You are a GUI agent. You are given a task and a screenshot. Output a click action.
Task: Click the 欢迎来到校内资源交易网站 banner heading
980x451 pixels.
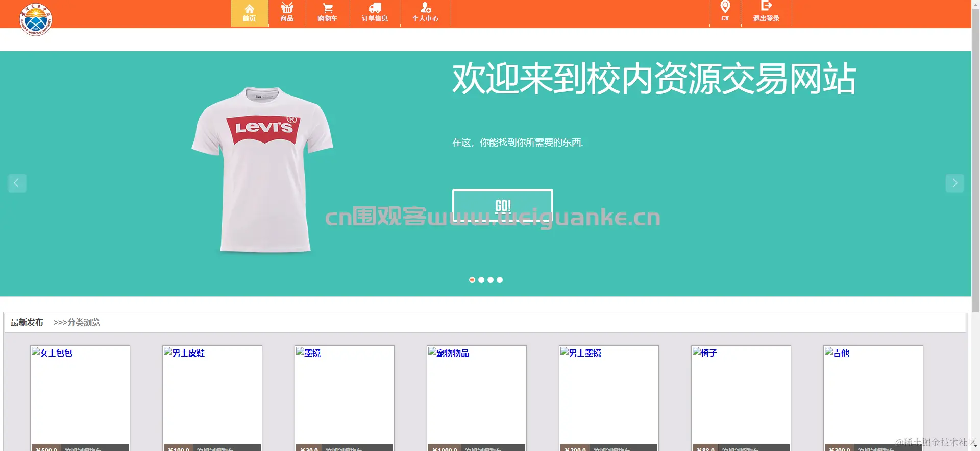(x=654, y=79)
